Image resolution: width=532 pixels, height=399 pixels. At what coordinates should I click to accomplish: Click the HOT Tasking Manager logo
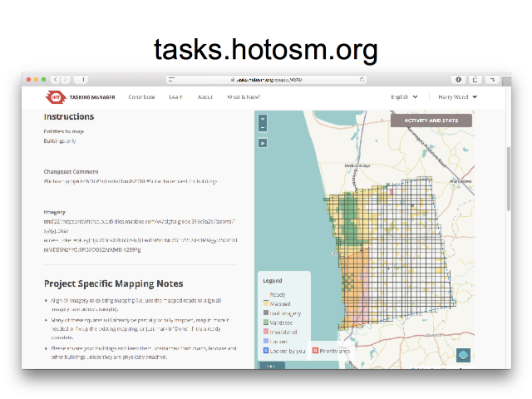(x=80, y=97)
